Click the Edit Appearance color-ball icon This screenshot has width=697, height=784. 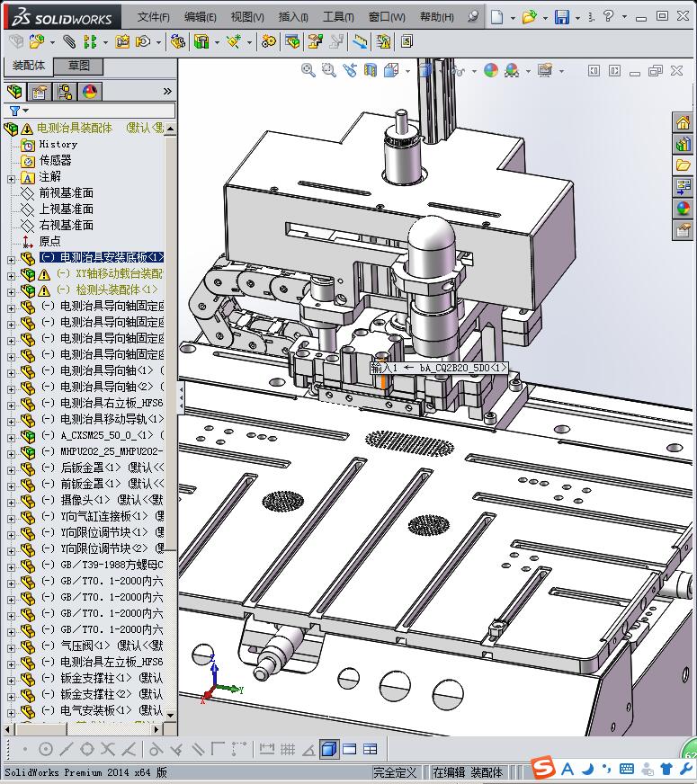pos(491,70)
